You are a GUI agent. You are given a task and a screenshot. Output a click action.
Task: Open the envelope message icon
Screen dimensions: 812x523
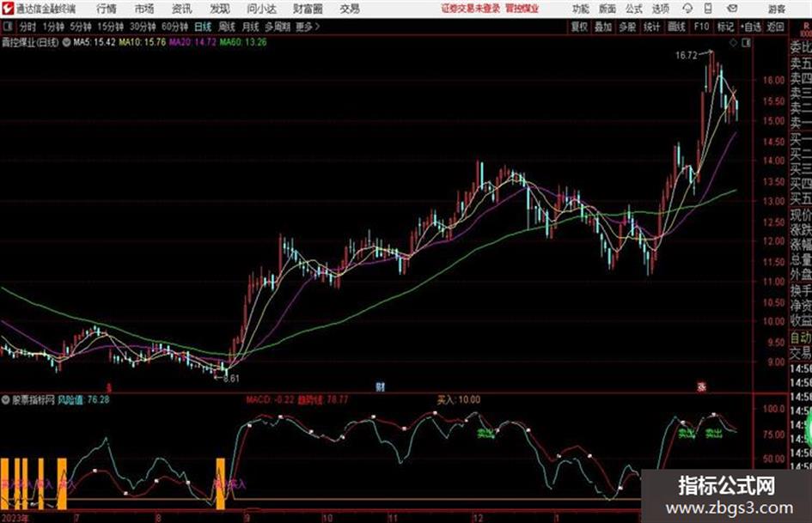tap(732, 9)
